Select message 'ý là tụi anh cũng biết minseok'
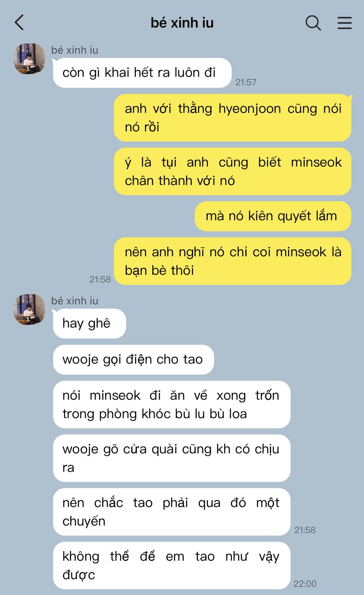Viewport: 364px width, 595px height. (x=233, y=171)
